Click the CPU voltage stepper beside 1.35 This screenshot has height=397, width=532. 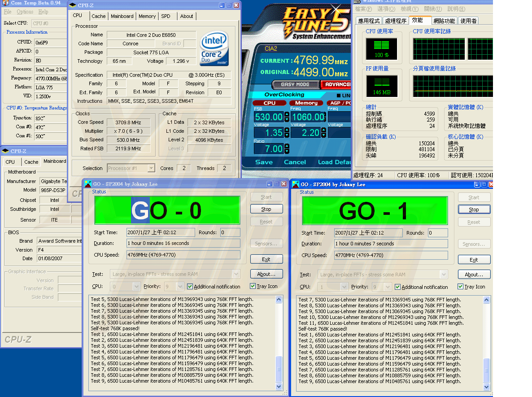click(x=287, y=133)
